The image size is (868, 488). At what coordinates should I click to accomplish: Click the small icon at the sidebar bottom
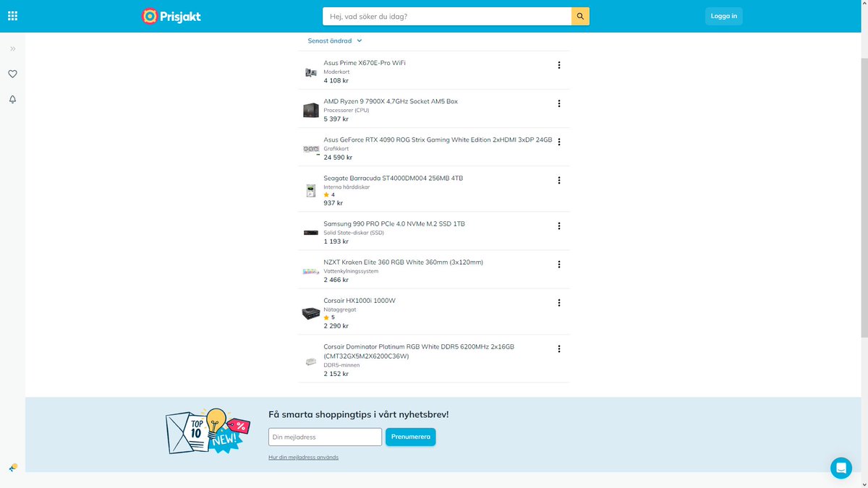pos(12,468)
